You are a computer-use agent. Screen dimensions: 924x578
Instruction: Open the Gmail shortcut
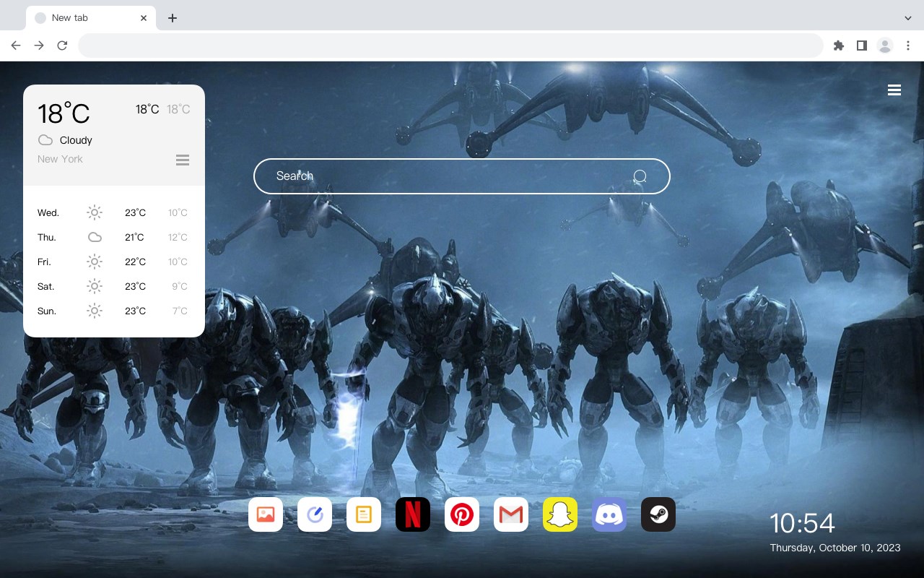point(511,514)
